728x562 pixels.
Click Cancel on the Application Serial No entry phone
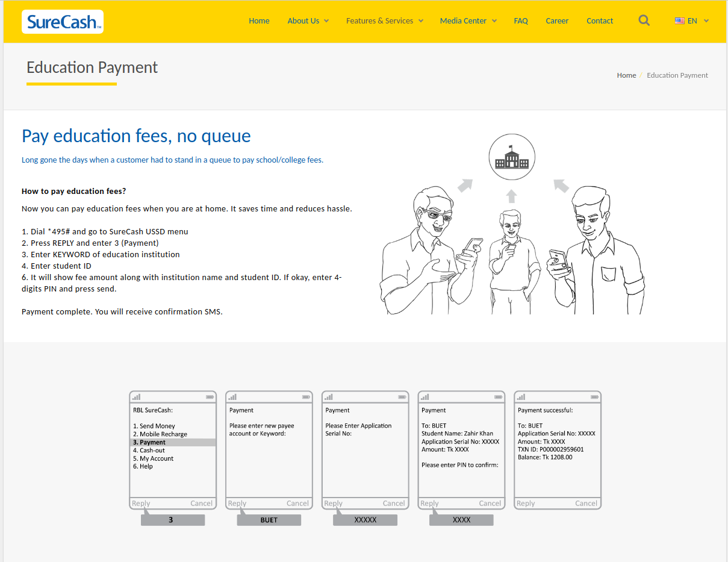coord(394,504)
